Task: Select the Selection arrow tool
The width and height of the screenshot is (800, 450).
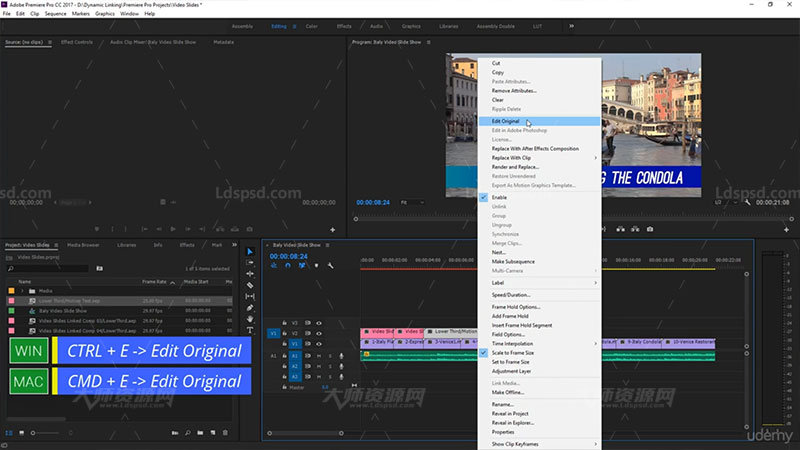Action: click(249, 252)
